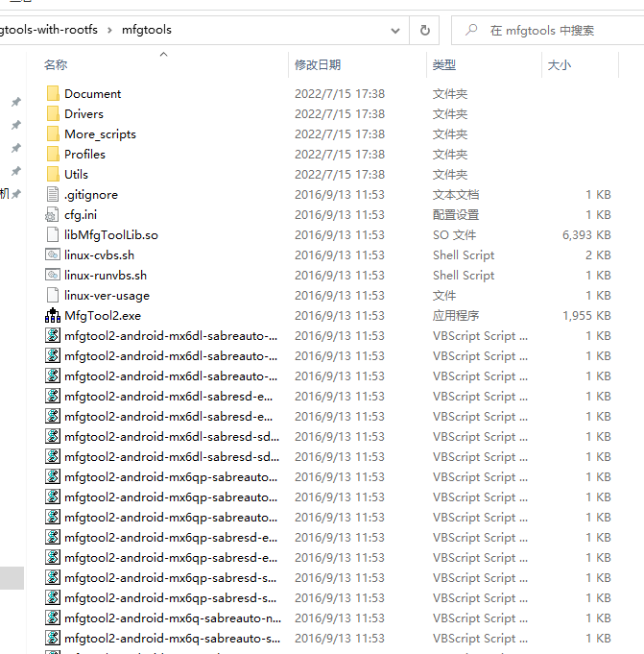This screenshot has height=654, width=644.
Task: Select the cfg.ini file name
Action: point(81,215)
